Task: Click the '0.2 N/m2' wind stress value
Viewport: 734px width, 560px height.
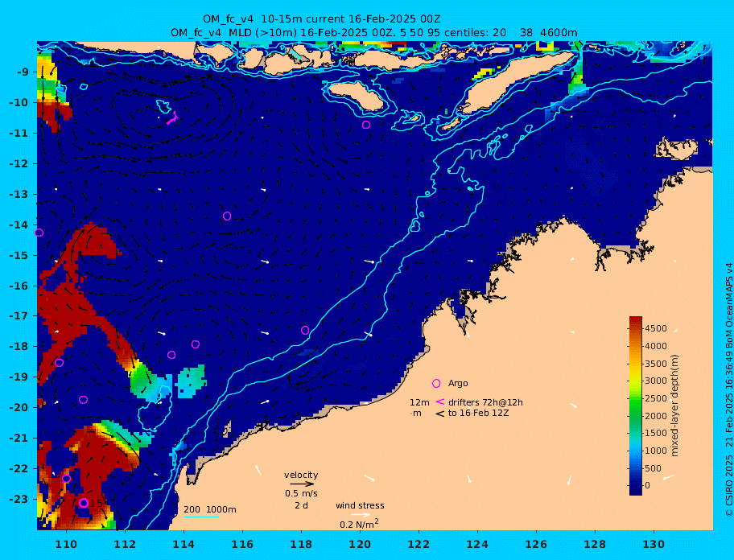Action: click(x=359, y=524)
